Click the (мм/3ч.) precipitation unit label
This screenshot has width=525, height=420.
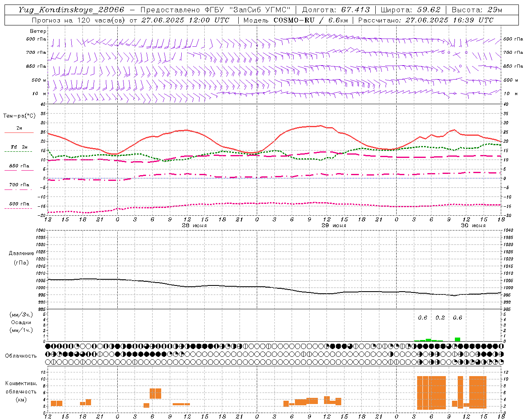tap(21, 315)
